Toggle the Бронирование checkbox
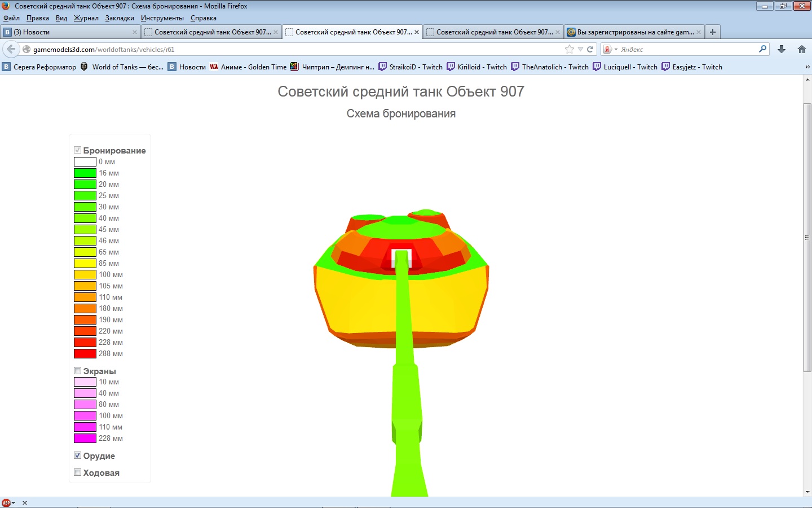812x508 pixels. (78, 150)
